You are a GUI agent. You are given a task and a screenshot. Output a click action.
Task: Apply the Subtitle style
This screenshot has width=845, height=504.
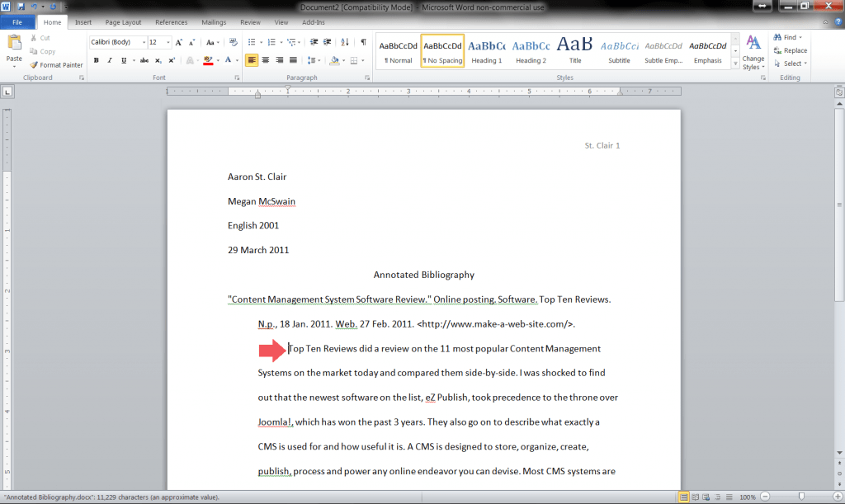pos(619,50)
